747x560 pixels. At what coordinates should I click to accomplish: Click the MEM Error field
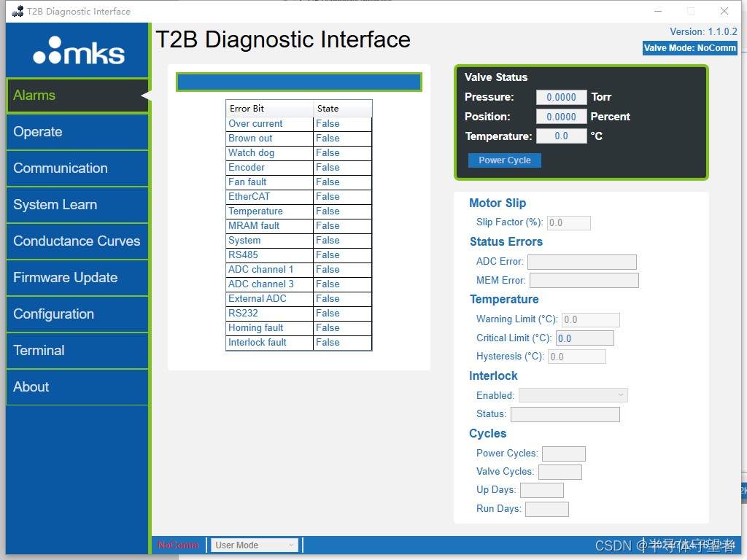pyautogui.click(x=584, y=281)
